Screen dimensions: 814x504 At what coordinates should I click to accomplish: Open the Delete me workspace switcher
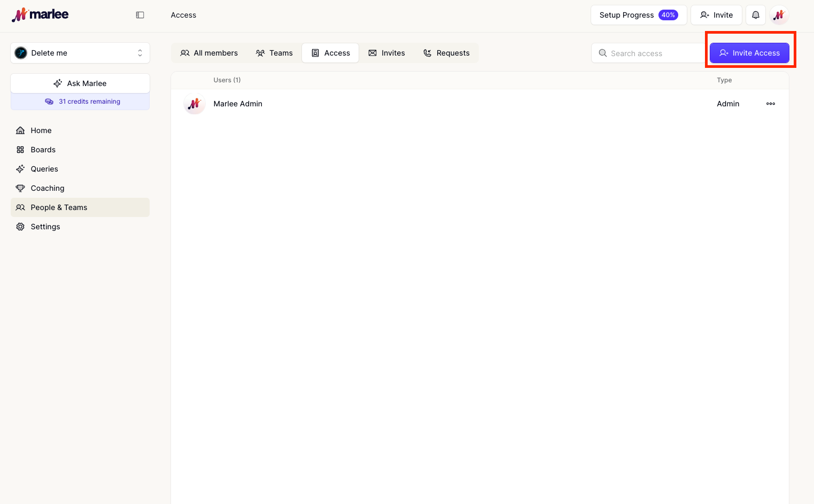pos(80,53)
